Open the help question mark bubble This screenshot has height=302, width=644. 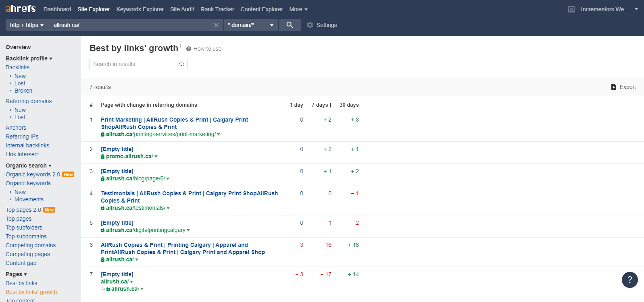coord(629,279)
